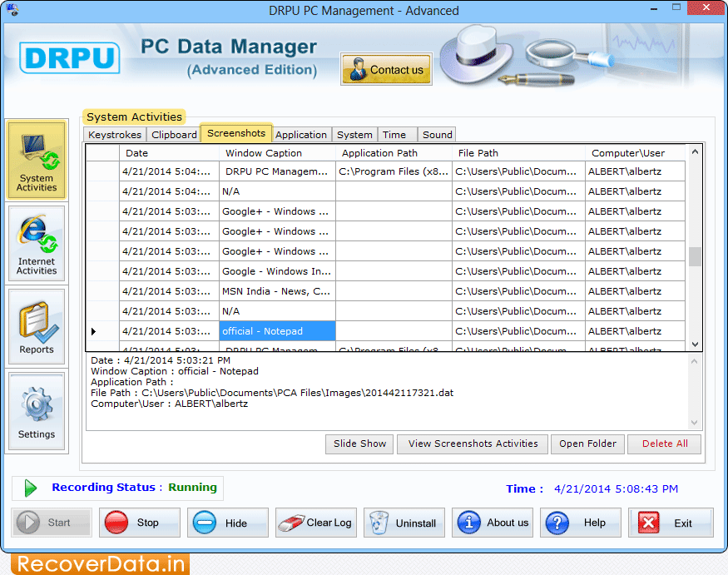
Task: Select the 'DRPU PC Managem...' caption in first row
Action: (277, 171)
